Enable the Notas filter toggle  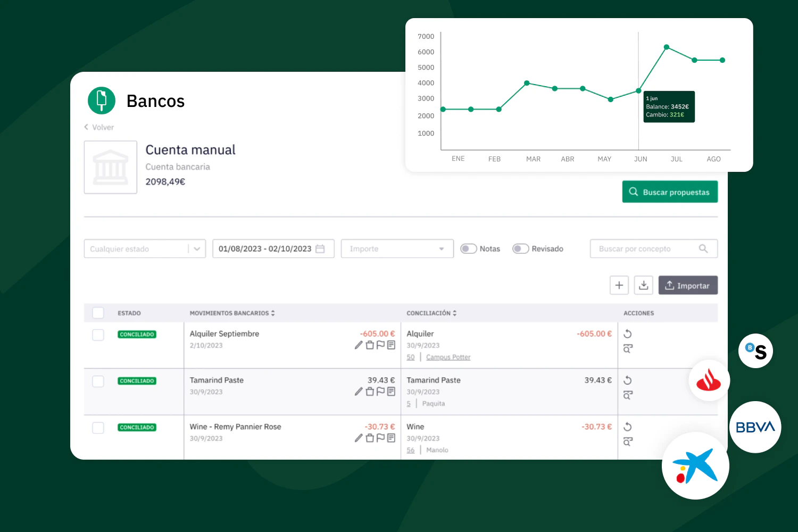tap(468, 248)
